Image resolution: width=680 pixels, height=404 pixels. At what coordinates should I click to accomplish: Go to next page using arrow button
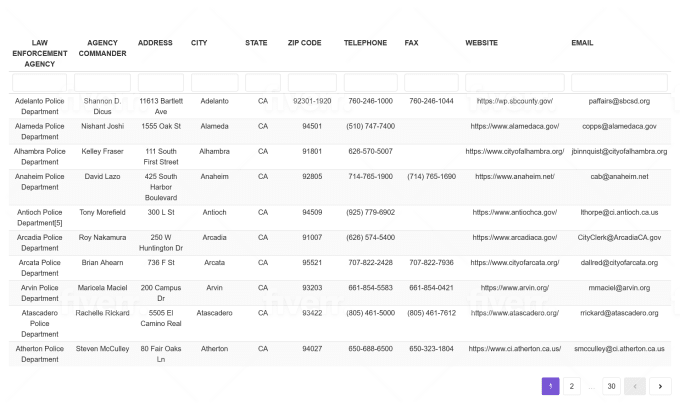[x=660, y=386]
